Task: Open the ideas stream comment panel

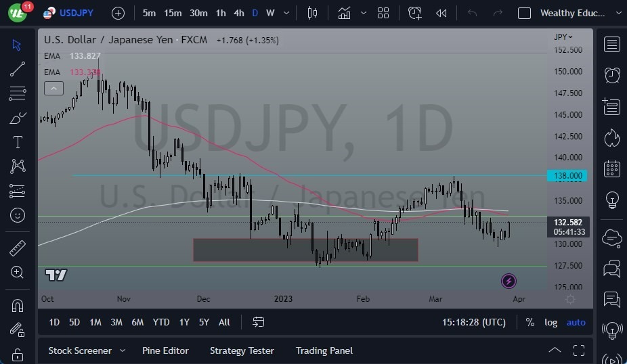Action: (x=612, y=299)
